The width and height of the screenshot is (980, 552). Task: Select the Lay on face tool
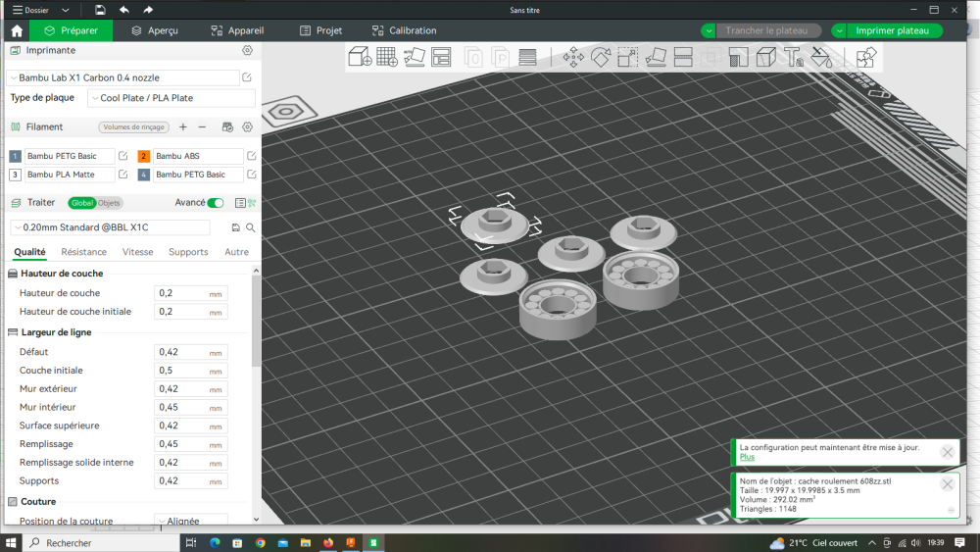(x=656, y=58)
